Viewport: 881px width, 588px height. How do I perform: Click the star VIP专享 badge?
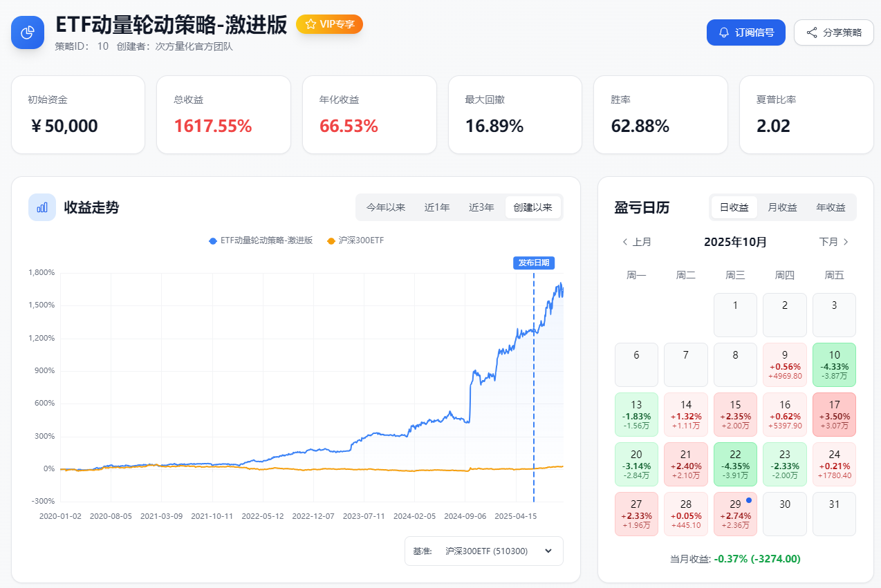click(329, 24)
